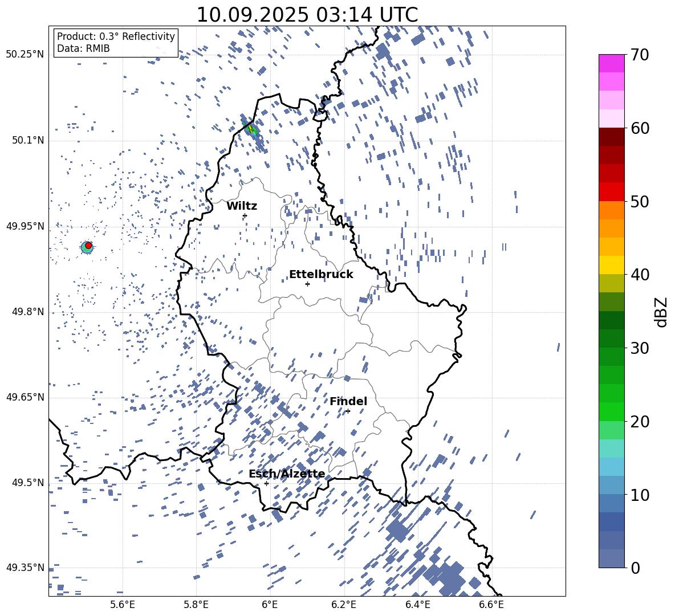Click the Ettelbruck city label
This screenshot has width=675, height=616.
321,275
